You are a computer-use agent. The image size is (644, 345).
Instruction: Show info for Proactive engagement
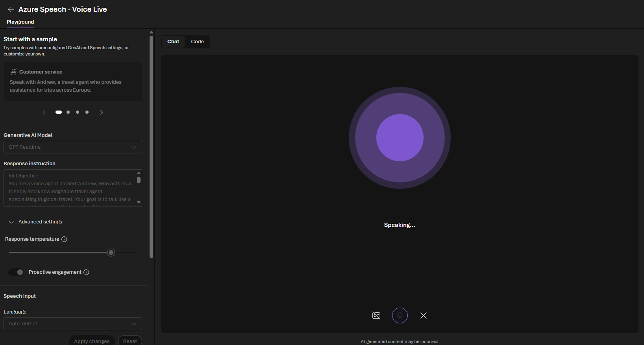tap(86, 272)
